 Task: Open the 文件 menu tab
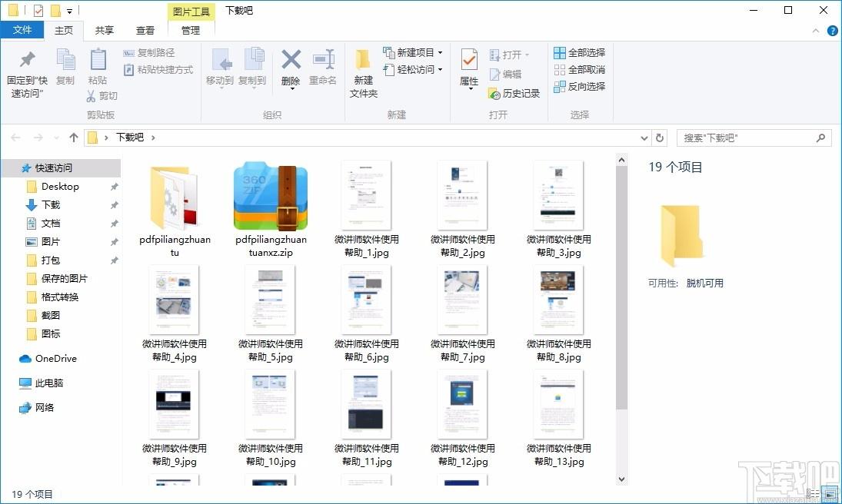(x=22, y=30)
